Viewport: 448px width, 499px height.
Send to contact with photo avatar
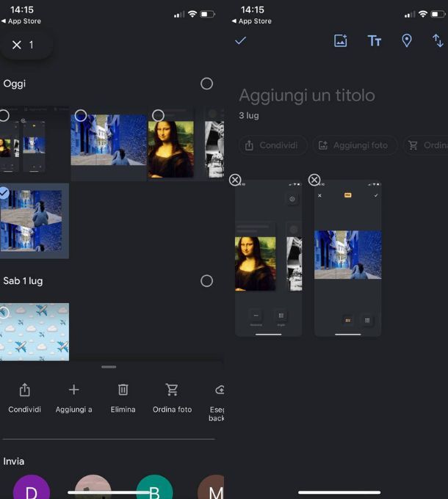[x=93, y=487]
